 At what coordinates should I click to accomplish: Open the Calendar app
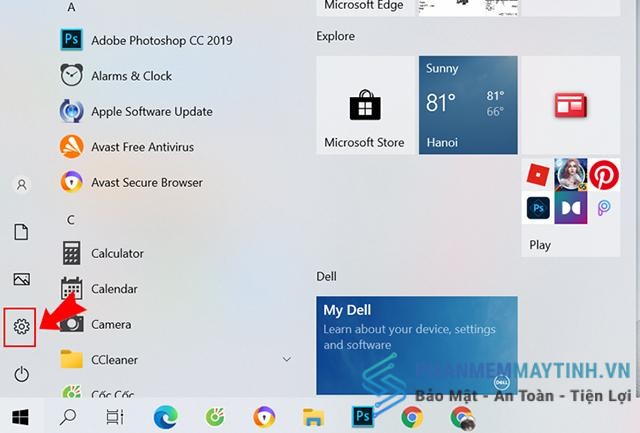click(99, 289)
